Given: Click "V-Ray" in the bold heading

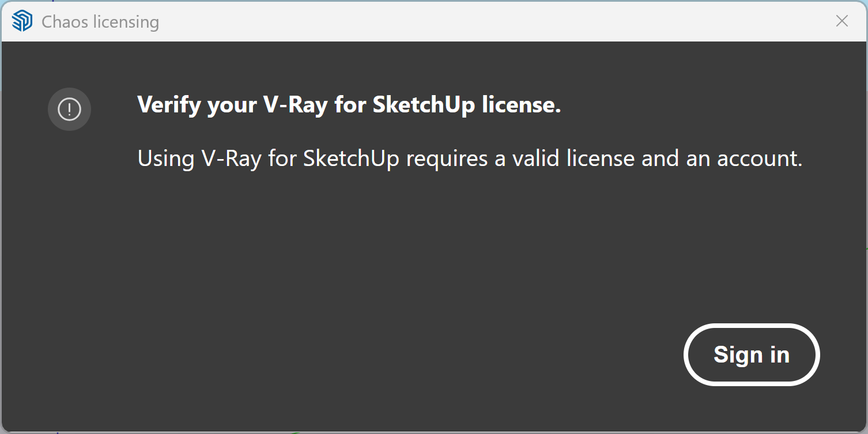Looking at the screenshot, I should pos(295,105).
